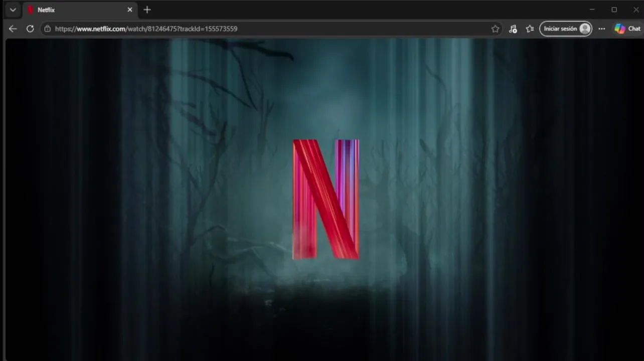
Task: Maximize the browser window
Action: [x=614, y=10]
